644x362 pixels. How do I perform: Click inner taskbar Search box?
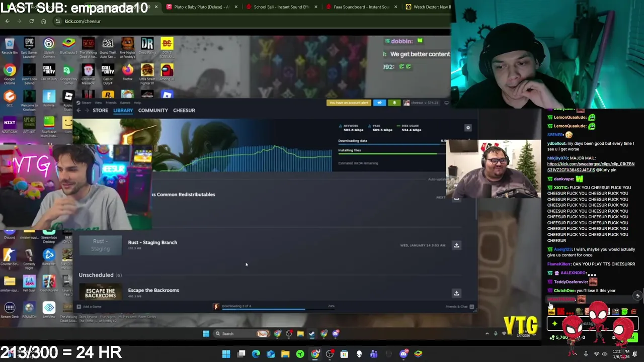(x=240, y=333)
